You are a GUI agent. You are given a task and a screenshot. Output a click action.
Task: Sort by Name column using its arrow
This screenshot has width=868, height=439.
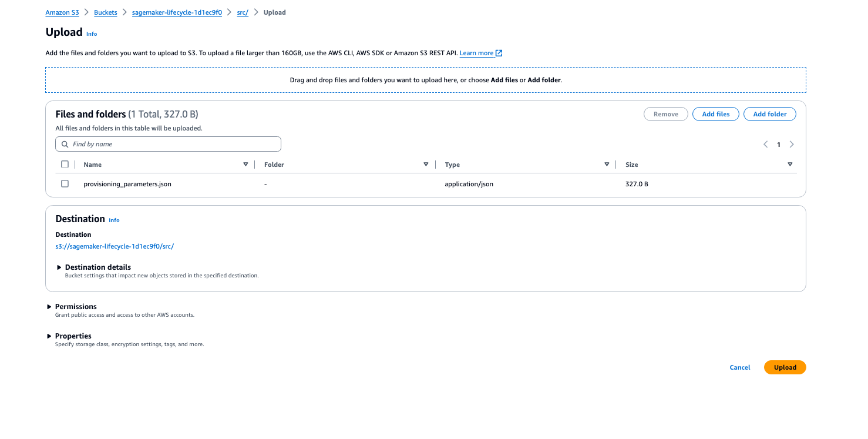245,165
